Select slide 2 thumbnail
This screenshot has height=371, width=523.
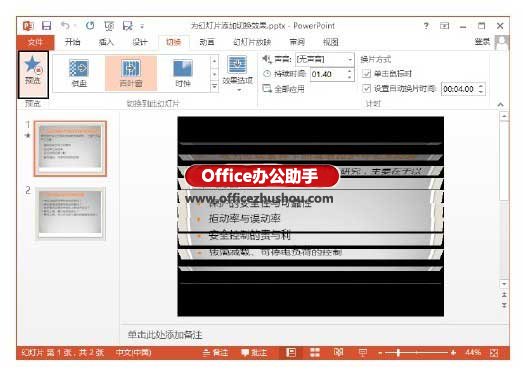[70, 214]
